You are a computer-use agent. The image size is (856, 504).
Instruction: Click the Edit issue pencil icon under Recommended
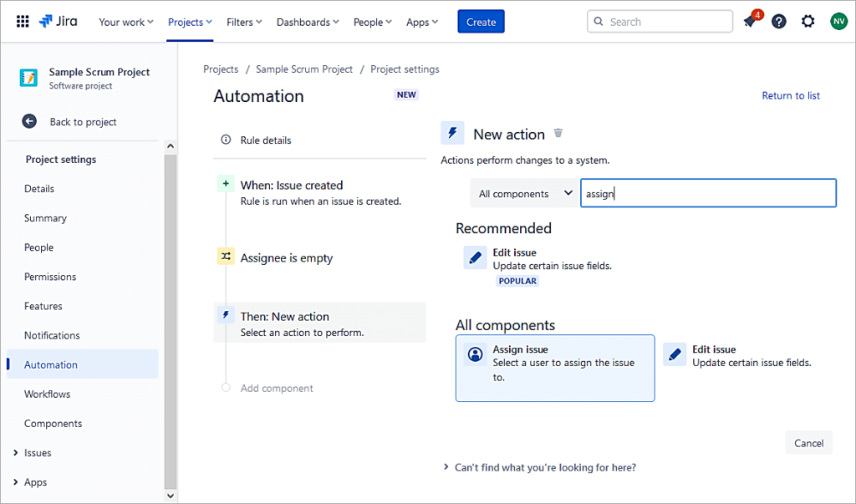[475, 258]
